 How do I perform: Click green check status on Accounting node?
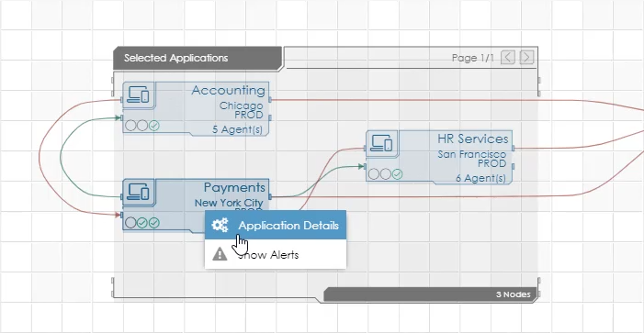point(154,126)
